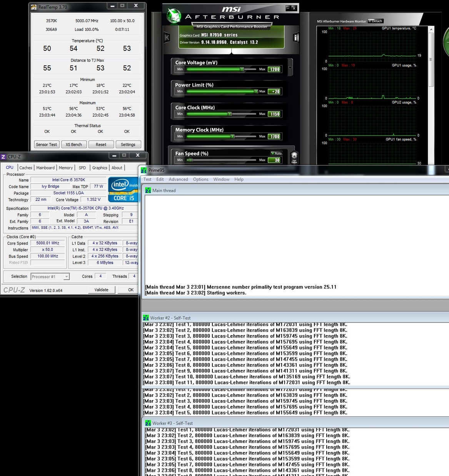
Task: Open the Memory tab in CPU-Z
Action: click(x=66, y=168)
